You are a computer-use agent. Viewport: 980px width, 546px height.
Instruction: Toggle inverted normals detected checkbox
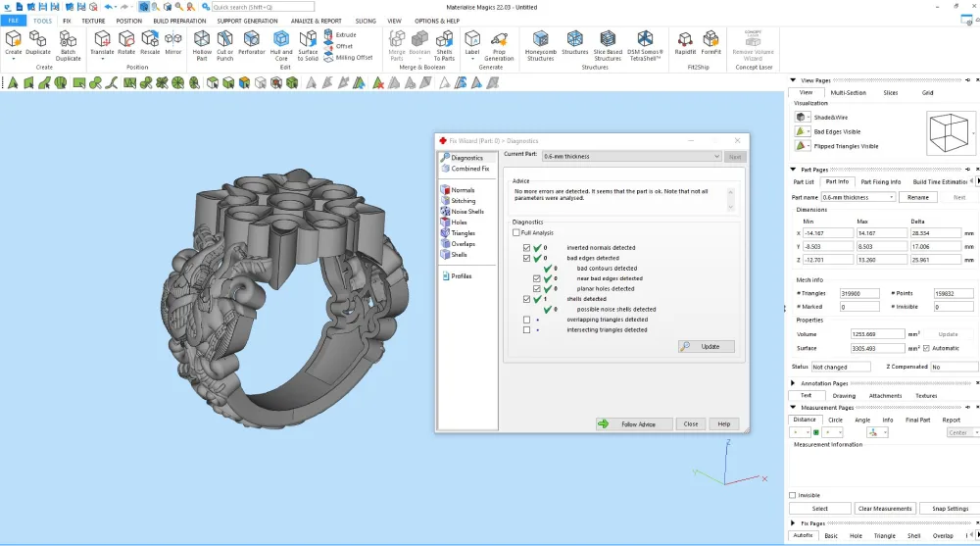(527, 248)
